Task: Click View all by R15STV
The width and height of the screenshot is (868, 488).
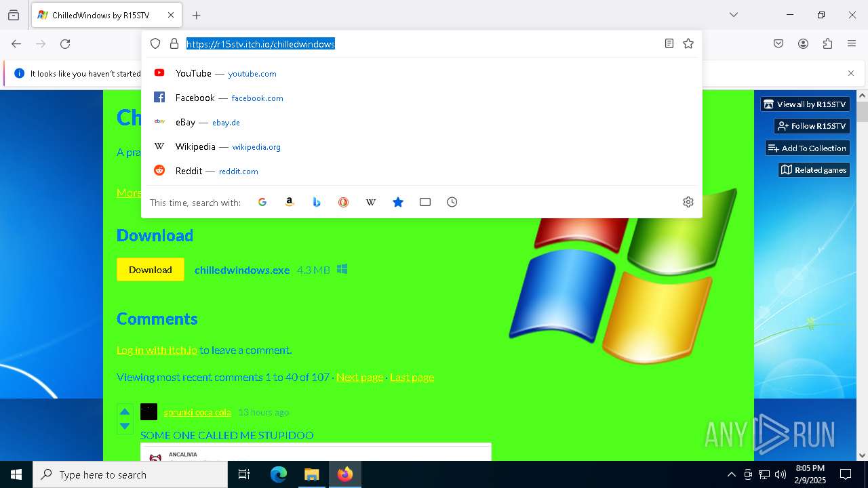Action: pos(805,104)
